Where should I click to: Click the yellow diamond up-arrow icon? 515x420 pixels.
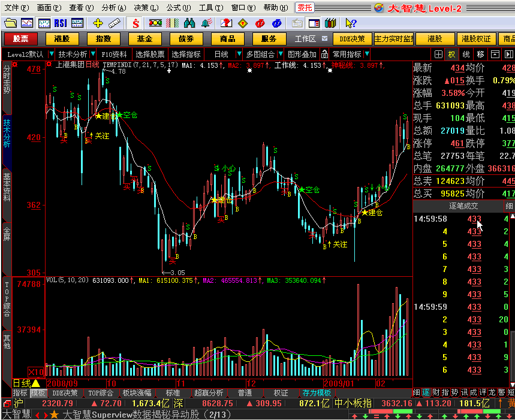point(243,23)
